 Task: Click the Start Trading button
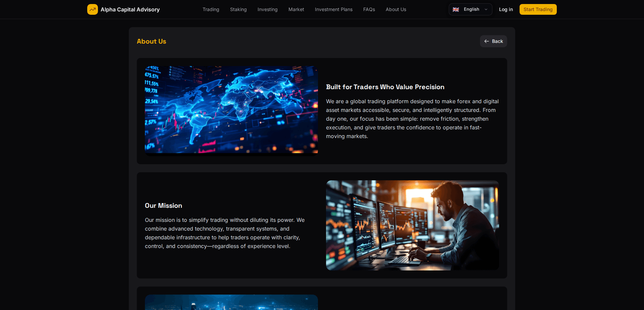point(538,9)
